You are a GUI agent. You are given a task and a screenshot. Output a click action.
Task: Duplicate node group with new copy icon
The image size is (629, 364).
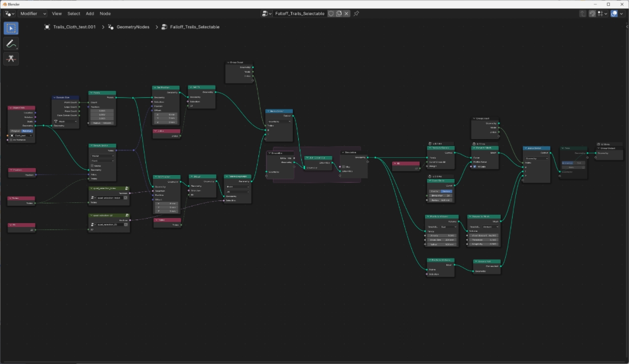[x=339, y=14]
